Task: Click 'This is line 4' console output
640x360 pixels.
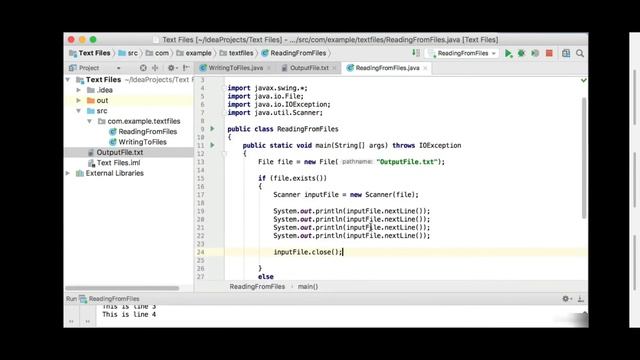Action: point(129,314)
